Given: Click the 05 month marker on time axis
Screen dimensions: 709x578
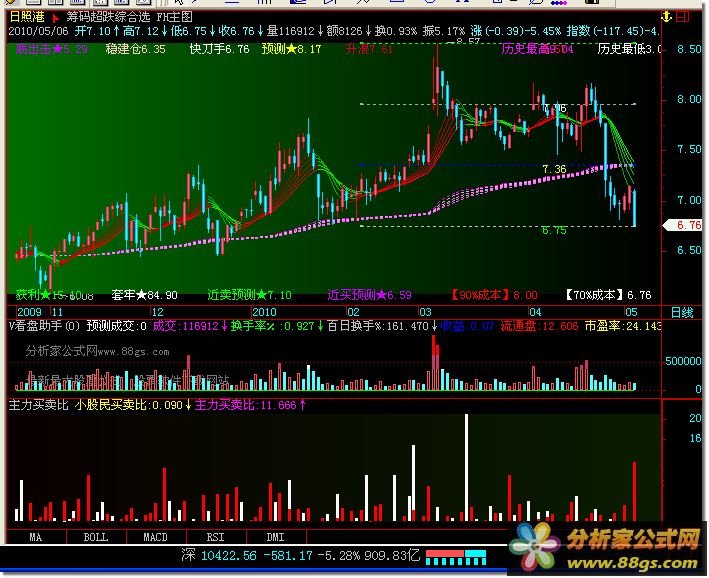Looking at the screenshot, I should 631,312.
